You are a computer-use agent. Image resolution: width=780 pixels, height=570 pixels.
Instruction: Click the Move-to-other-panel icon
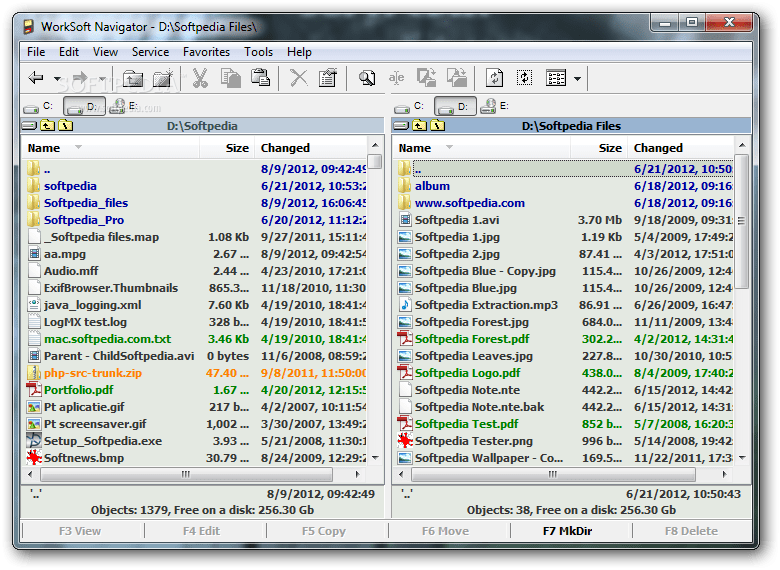(457, 78)
